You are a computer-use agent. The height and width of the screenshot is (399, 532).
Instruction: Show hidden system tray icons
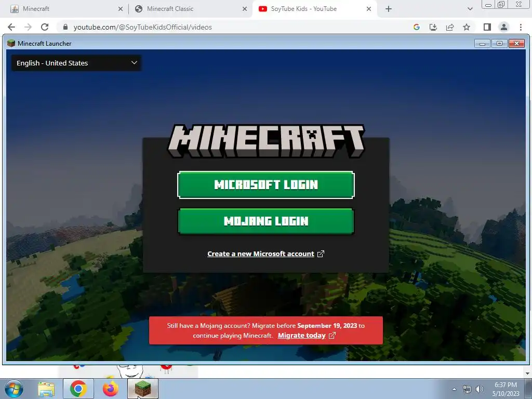[x=454, y=389]
